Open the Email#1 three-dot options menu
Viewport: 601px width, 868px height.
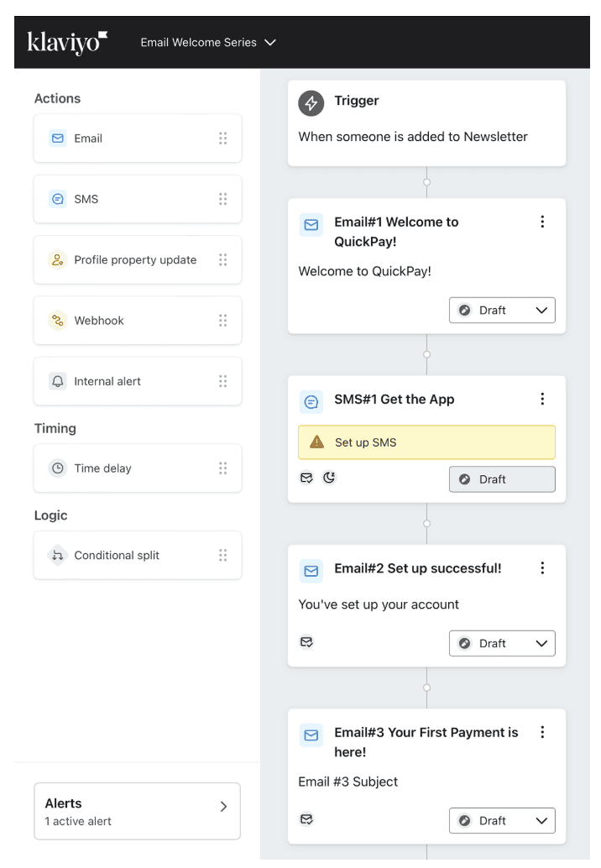point(542,222)
